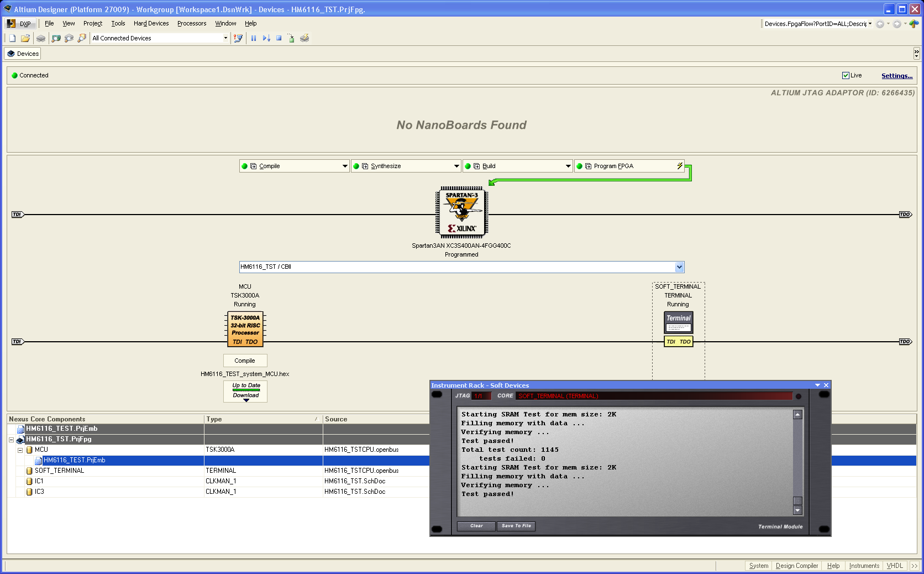The width and height of the screenshot is (924, 574).
Task: Open the Hard Devices menu
Action: (x=151, y=23)
